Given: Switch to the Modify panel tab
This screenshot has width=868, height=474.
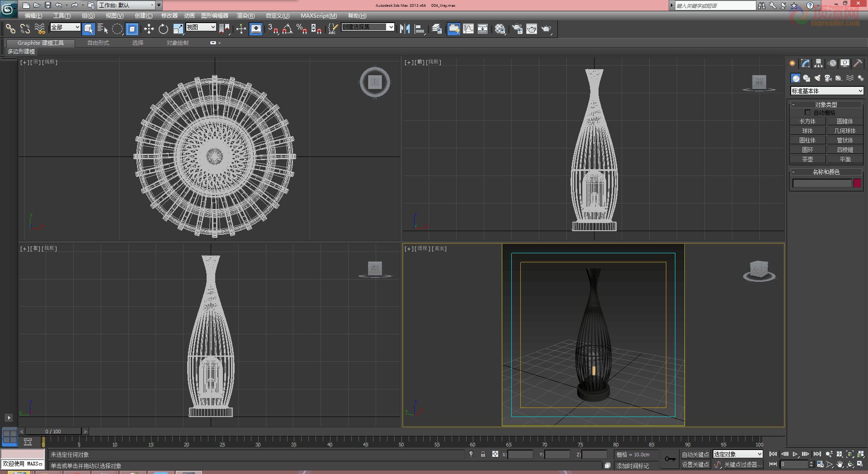Looking at the screenshot, I should tap(806, 63).
